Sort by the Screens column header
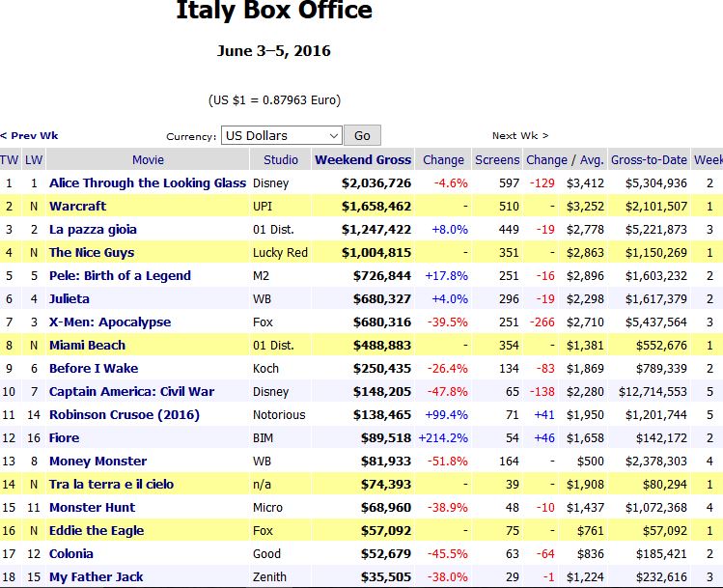Viewport: 723px width, 588px height. [497, 160]
